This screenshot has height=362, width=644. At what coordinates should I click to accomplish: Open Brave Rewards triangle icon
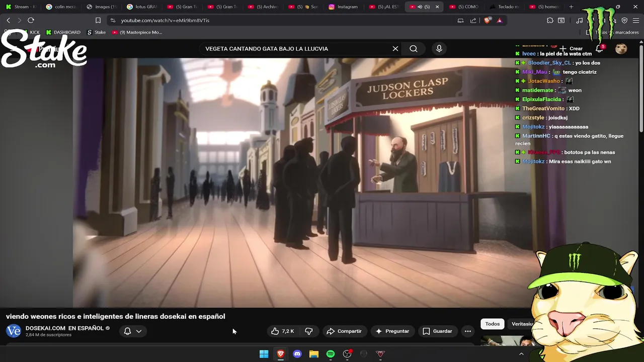[x=499, y=20]
